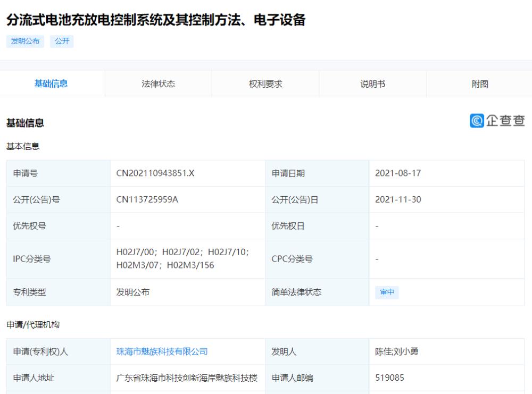
Task: Click the 申请/代理机构 section heading
Action: click(33, 325)
